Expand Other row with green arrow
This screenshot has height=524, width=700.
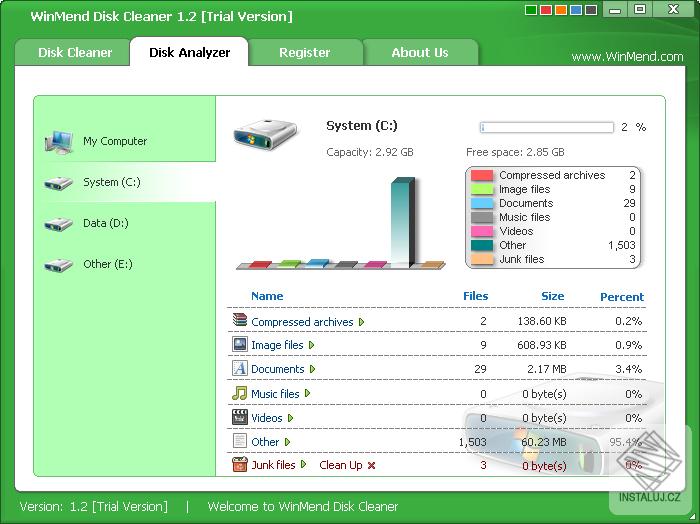click(x=287, y=442)
